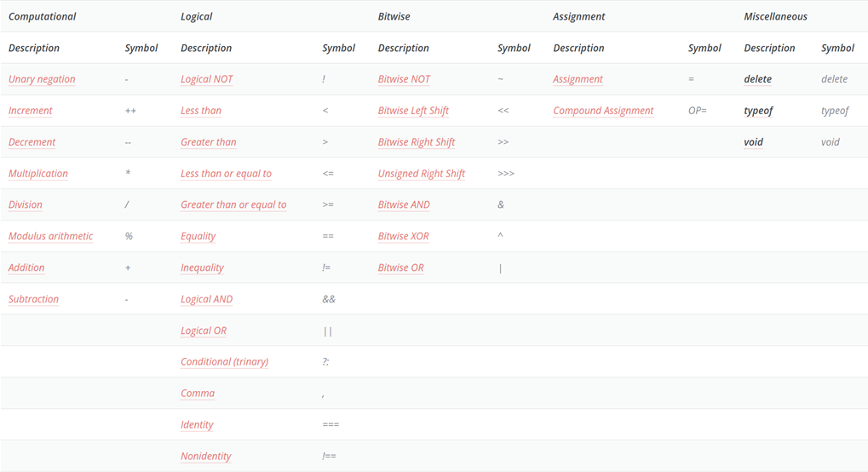Click the Increment operator link
The height and width of the screenshot is (472, 868).
(x=31, y=111)
